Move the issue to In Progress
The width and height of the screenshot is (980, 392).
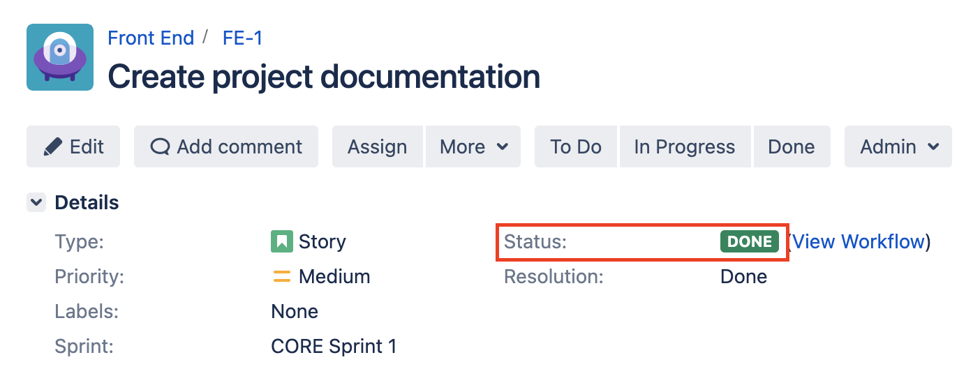tap(685, 147)
